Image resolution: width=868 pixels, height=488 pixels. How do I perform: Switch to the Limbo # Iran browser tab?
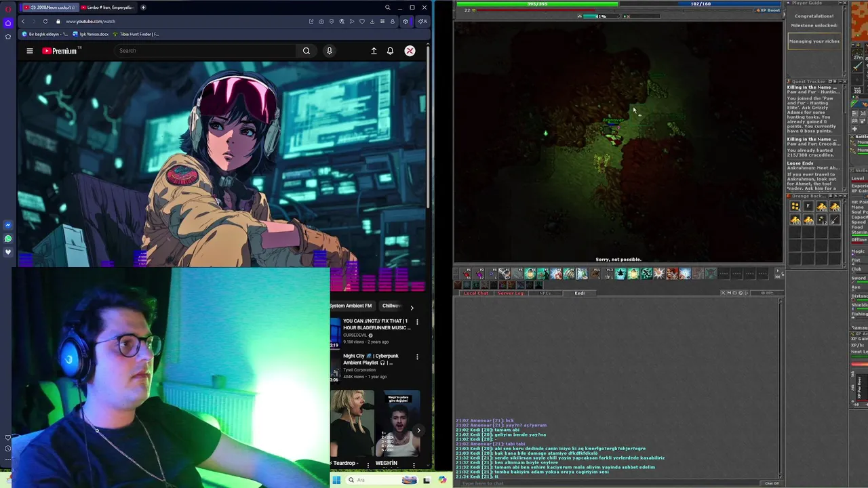107,7
